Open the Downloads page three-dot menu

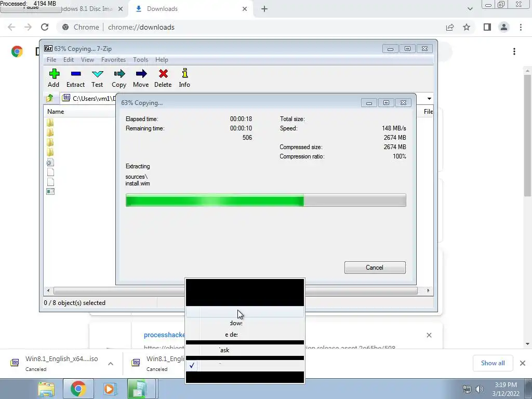coord(514,51)
